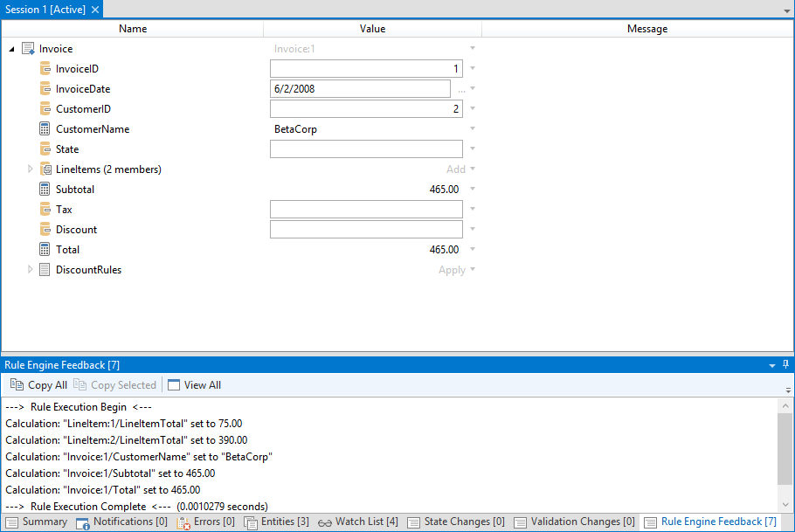Open the InvoiceDate date picker ellipsis
The image size is (795, 532).
click(461, 89)
